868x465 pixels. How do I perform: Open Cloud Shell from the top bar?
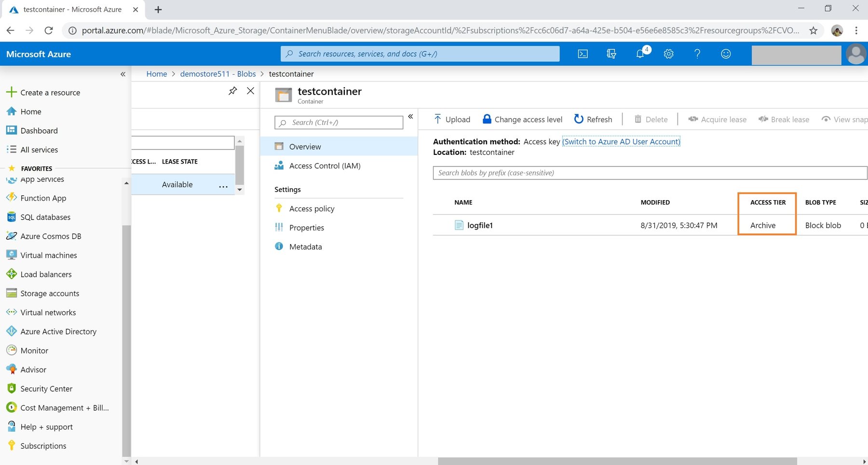click(583, 54)
